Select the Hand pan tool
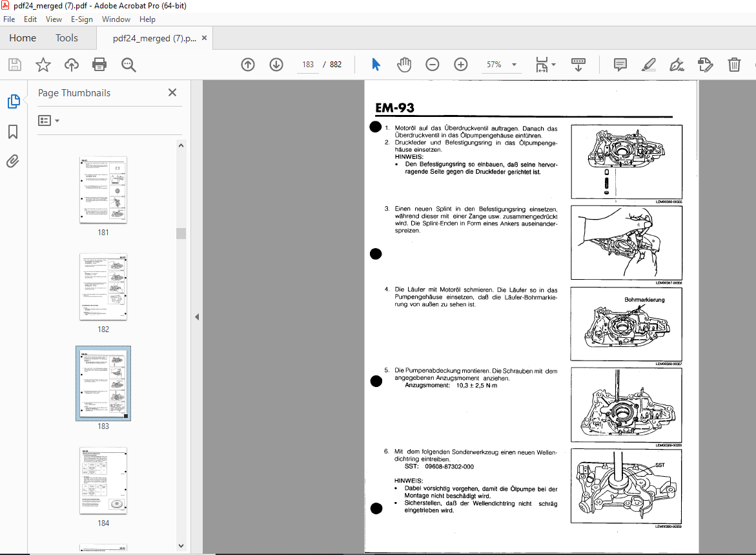756x555 pixels. tap(404, 65)
